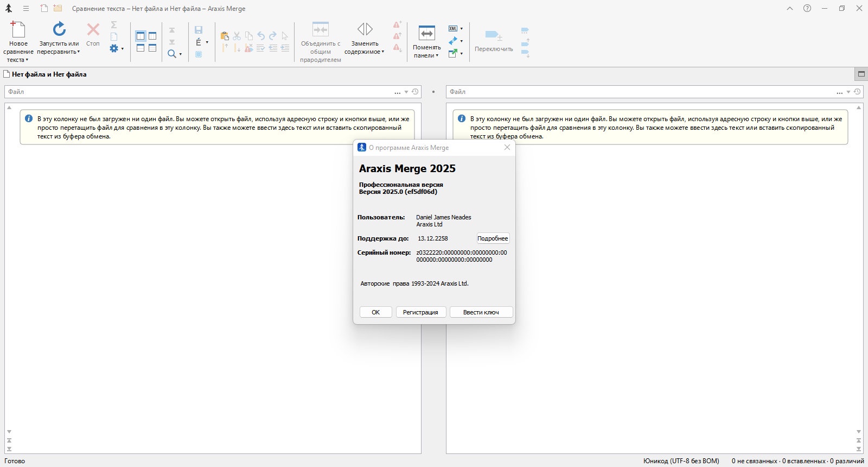Click the Поменять панели swap icon
Image resolution: width=868 pixels, height=467 pixels.
[427, 33]
